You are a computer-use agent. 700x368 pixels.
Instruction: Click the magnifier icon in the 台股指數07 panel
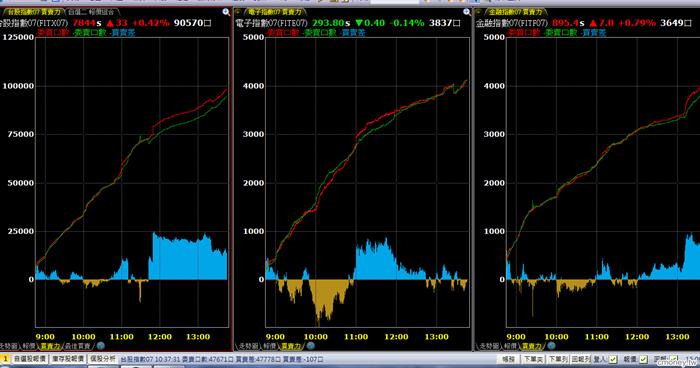(226, 12)
